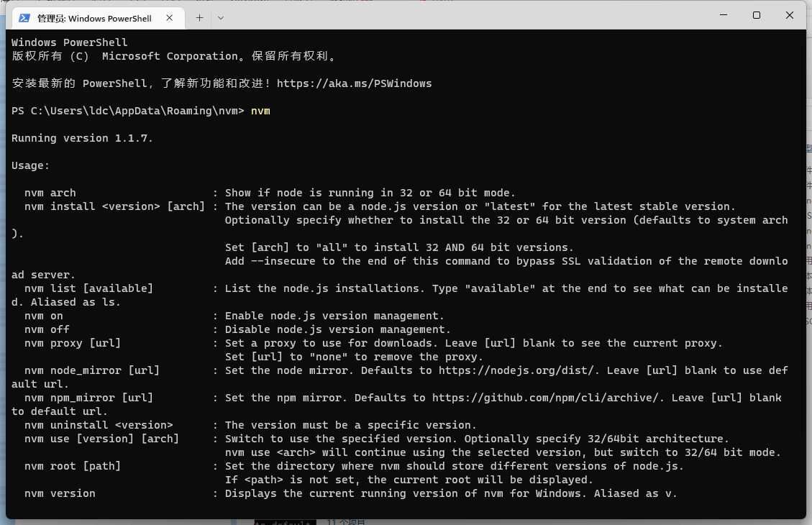The width and height of the screenshot is (812, 525).
Task: Click the 'nvm arch' command entry
Action: 50,193
